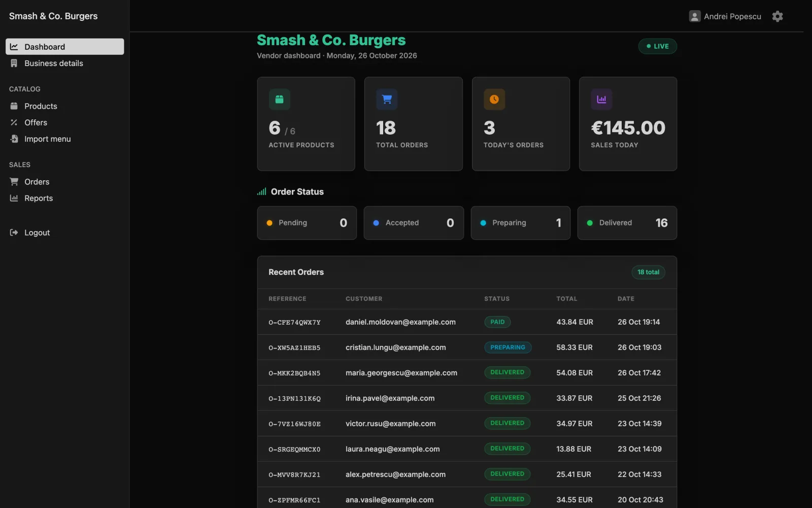The image size is (812, 508).
Task: Click the LIVE status badge
Action: (657, 46)
